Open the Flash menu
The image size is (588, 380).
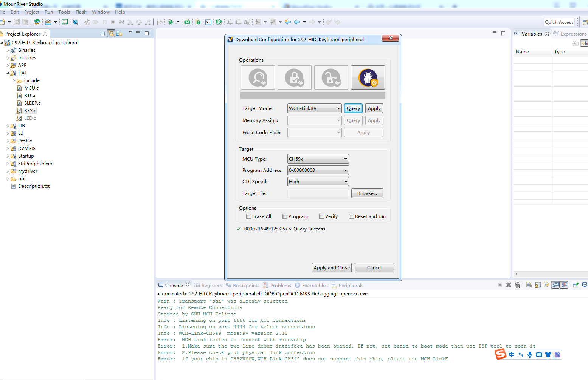[x=81, y=12]
